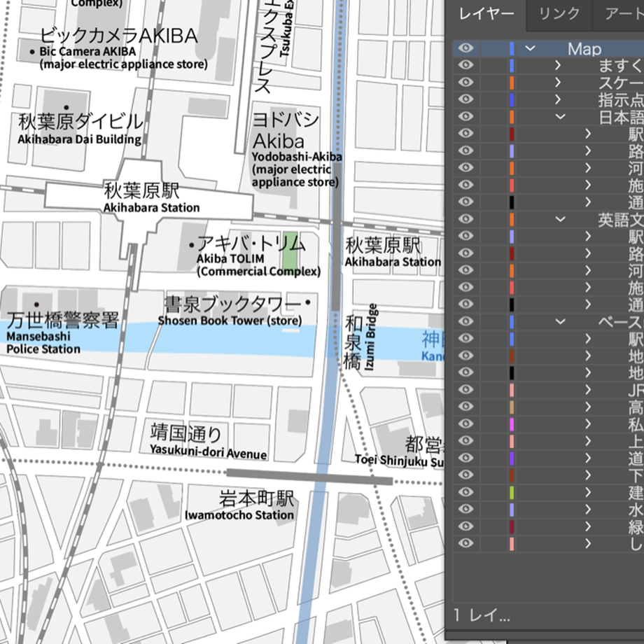Click the 'Toei Shinjuku' subway label

(x=391, y=460)
